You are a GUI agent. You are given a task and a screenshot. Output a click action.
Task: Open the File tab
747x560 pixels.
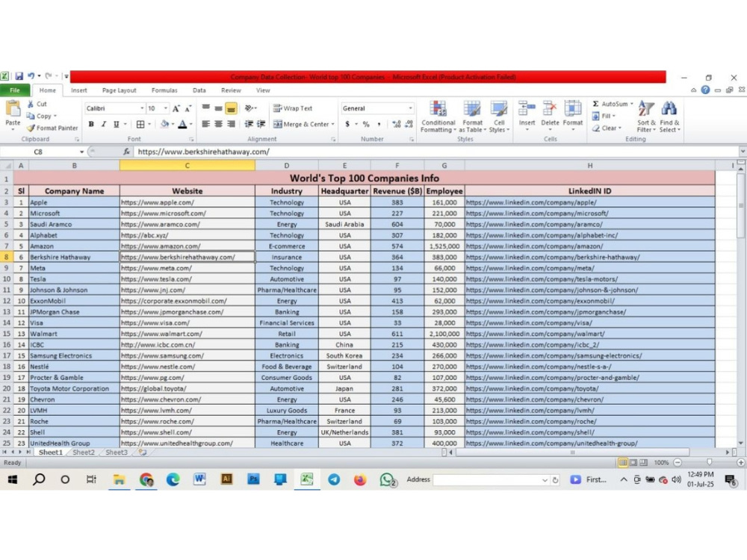coord(15,90)
